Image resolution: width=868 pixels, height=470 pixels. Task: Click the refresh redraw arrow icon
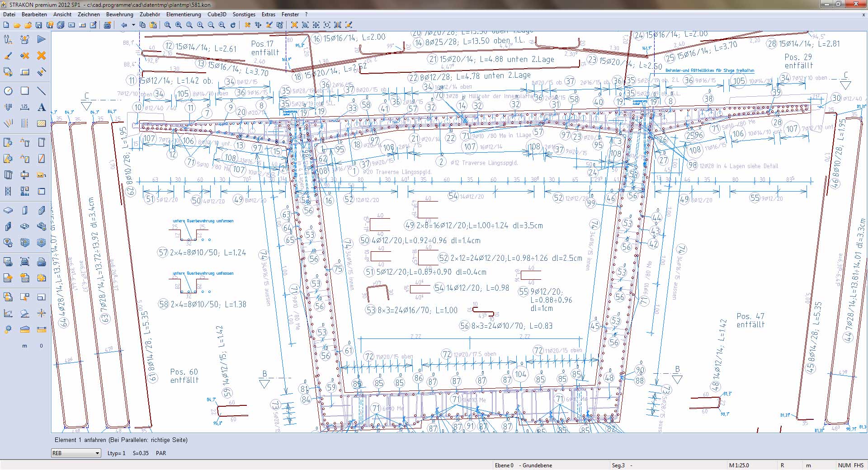click(233, 25)
